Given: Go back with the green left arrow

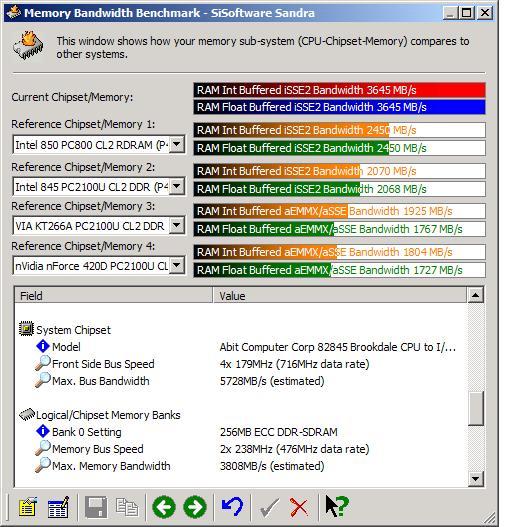Looking at the screenshot, I should click(164, 506).
